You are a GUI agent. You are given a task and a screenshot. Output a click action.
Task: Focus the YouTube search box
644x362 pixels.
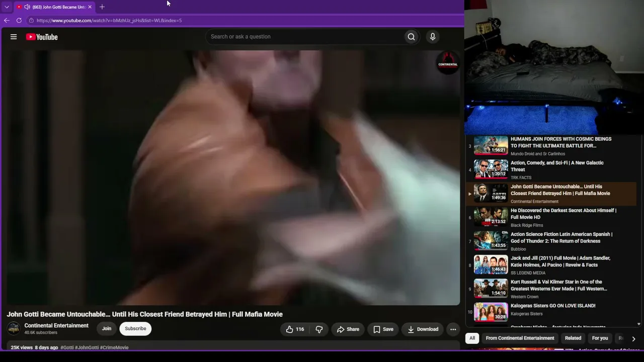(305, 37)
